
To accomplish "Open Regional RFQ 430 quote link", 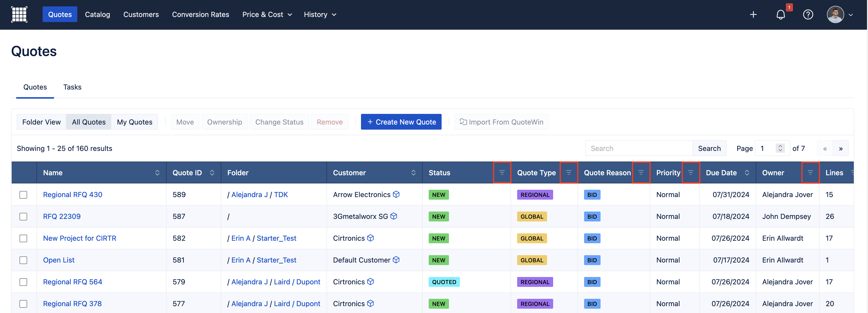I will tap(73, 195).
